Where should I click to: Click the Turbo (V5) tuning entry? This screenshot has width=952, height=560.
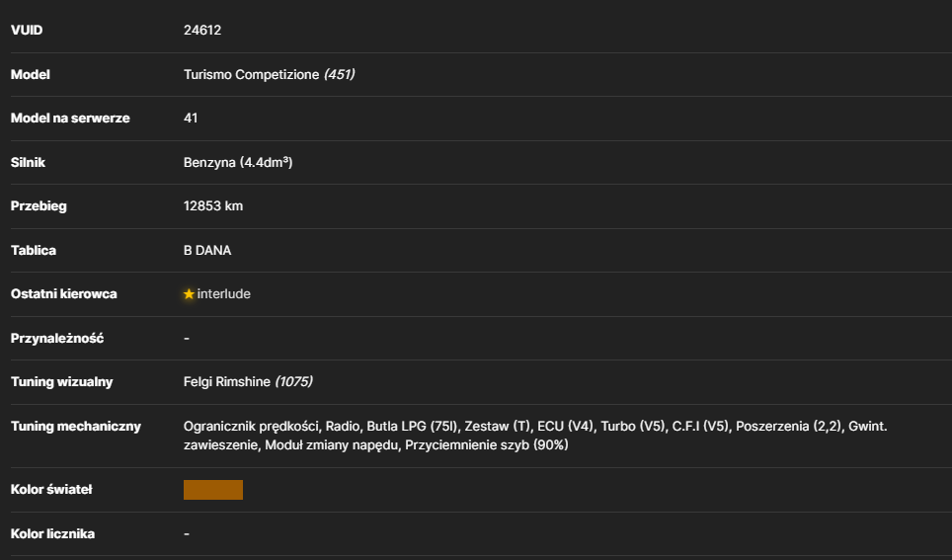(x=633, y=427)
